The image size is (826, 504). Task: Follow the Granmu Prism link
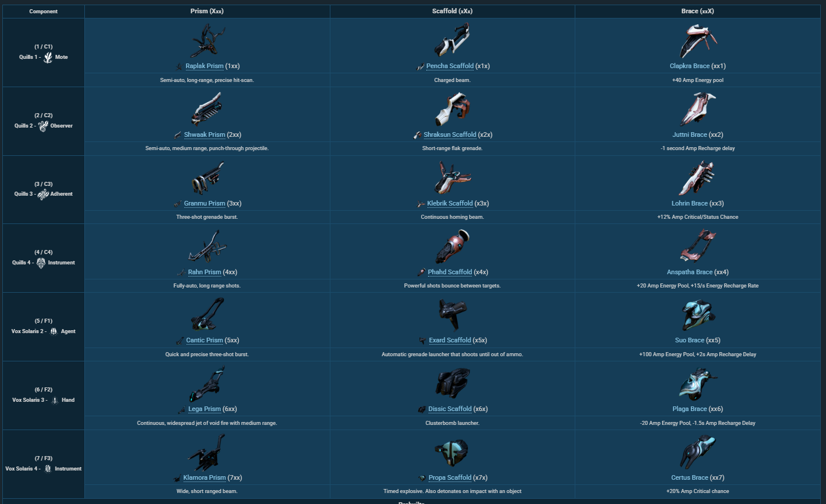click(x=204, y=203)
